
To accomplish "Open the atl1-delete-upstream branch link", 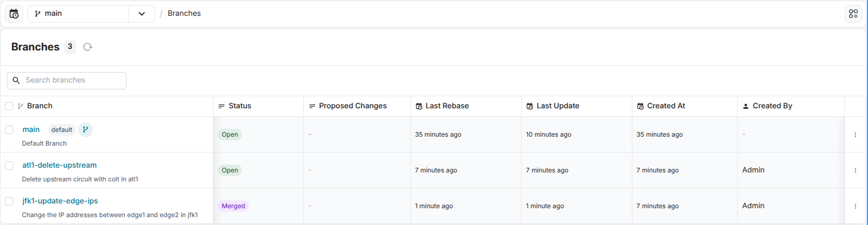I will 59,165.
